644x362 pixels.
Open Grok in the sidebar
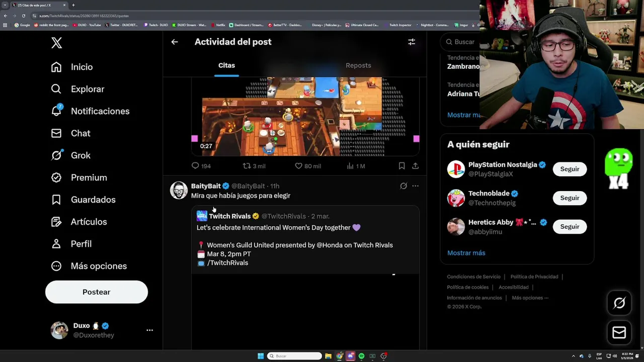coord(71,155)
